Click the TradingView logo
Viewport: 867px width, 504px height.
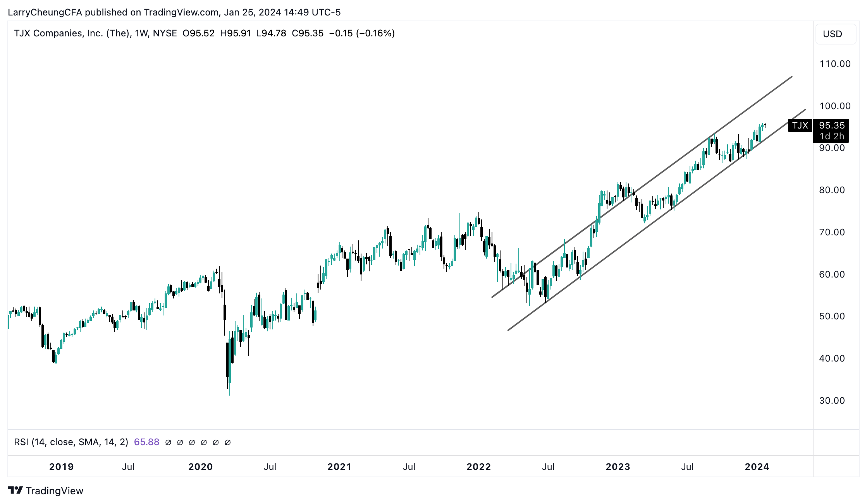click(x=45, y=490)
